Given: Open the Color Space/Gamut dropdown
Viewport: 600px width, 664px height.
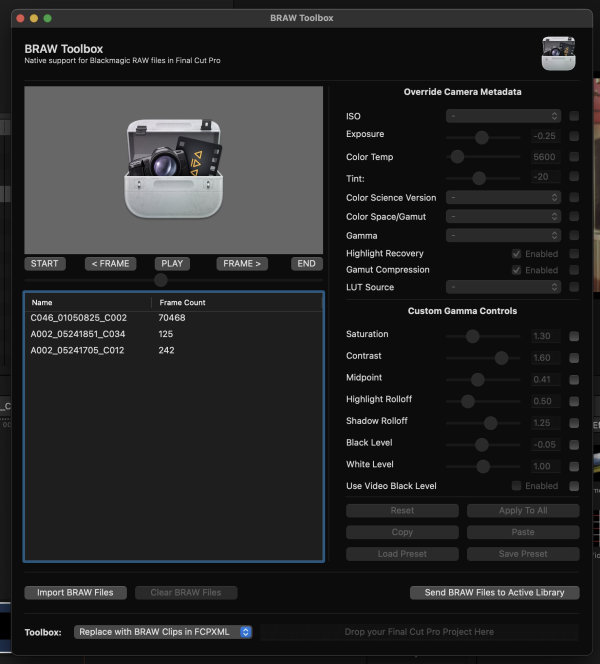Looking at the screenshot, I should 503,216.
